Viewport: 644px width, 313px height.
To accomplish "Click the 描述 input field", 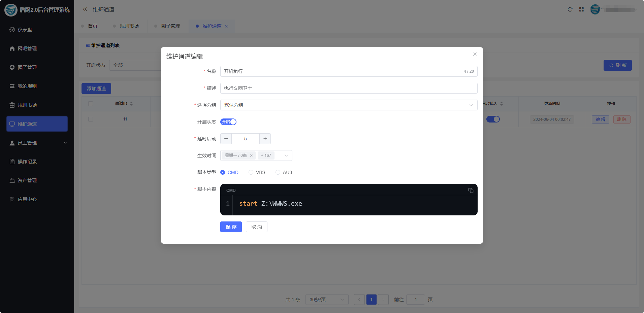I will [x=349, y=88].
